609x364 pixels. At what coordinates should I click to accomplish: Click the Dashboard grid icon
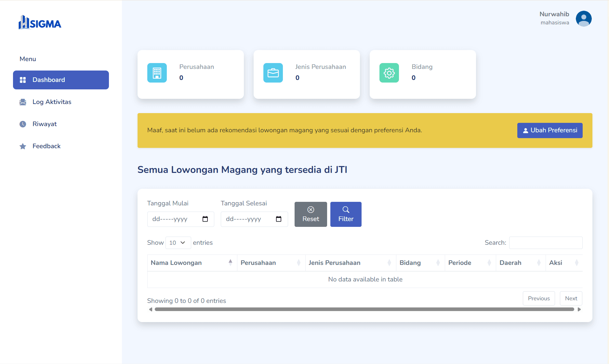tap(23, 80)
